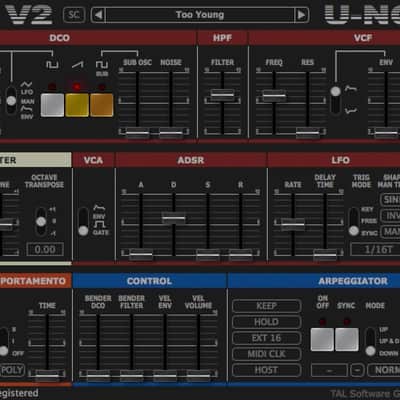Flip the arpeggiator MODE switch
This screenshot has width=400, height=400.
point(370,342)
